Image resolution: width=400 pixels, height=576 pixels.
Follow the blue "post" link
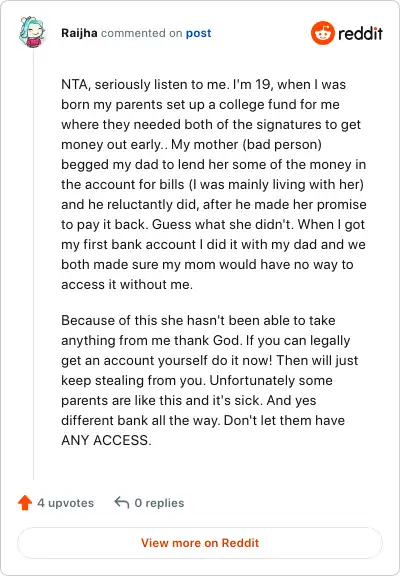pos(198,33)
